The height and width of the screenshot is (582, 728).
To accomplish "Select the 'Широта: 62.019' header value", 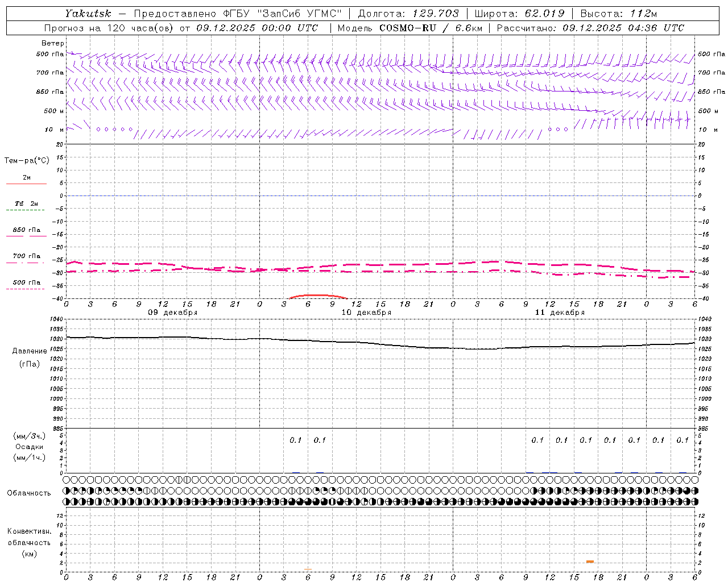I will (x=519, y=14).
